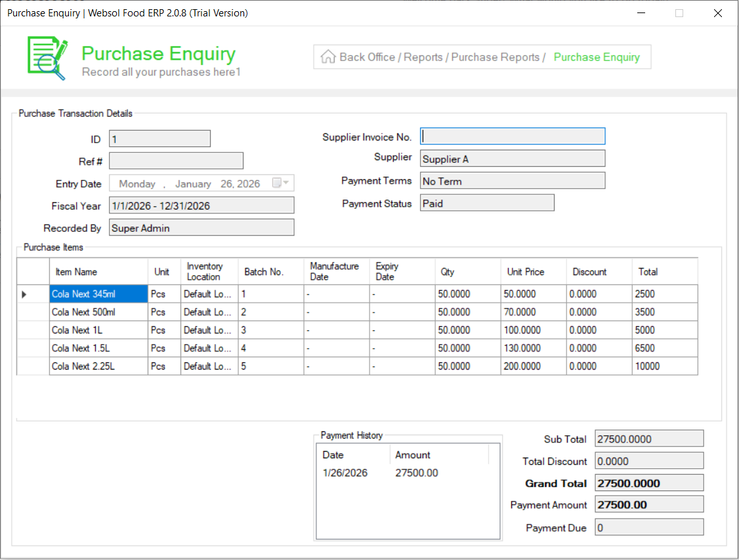Open the Entry Date calendar dropdown
Image resolution: width=739 pixels, height=560 pixels.
(281, 183)
